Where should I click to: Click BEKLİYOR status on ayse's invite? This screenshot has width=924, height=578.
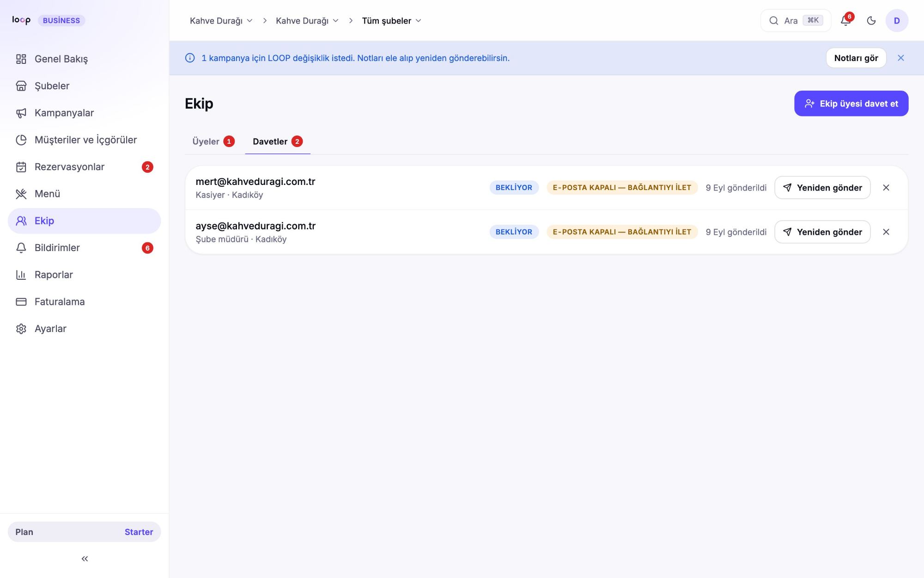(x=514, y=232)
